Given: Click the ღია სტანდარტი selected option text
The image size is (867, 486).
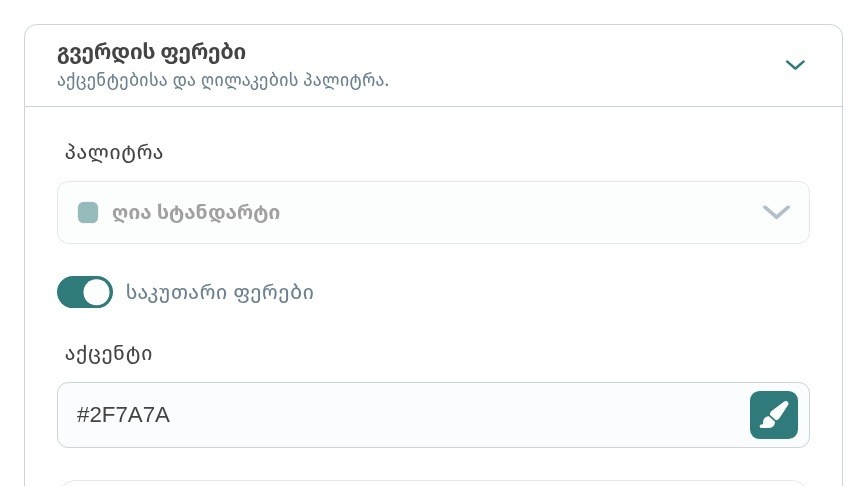Looking at the screenshot, I should pyautogui.click(x=196, y=213).
